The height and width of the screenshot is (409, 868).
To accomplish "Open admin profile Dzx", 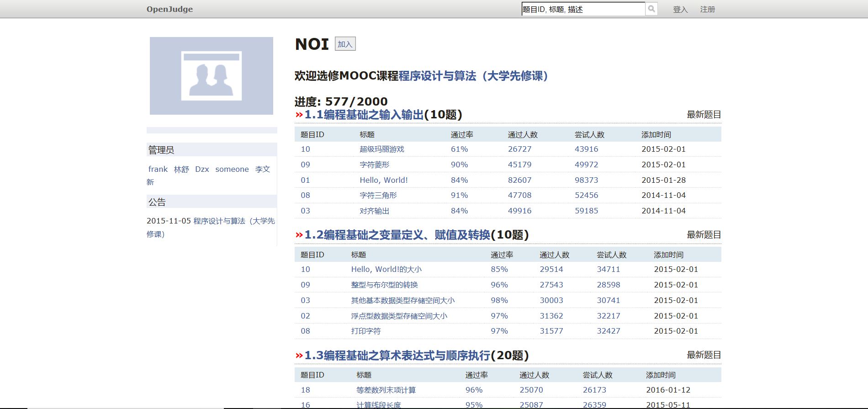I will point(202,169).
